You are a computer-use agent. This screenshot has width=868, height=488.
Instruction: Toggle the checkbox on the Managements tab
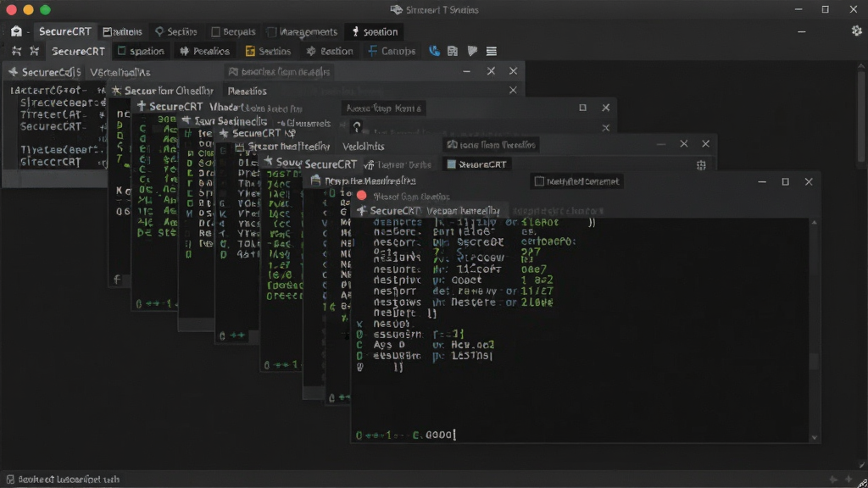pyautogui.click(x=271, y=31)
